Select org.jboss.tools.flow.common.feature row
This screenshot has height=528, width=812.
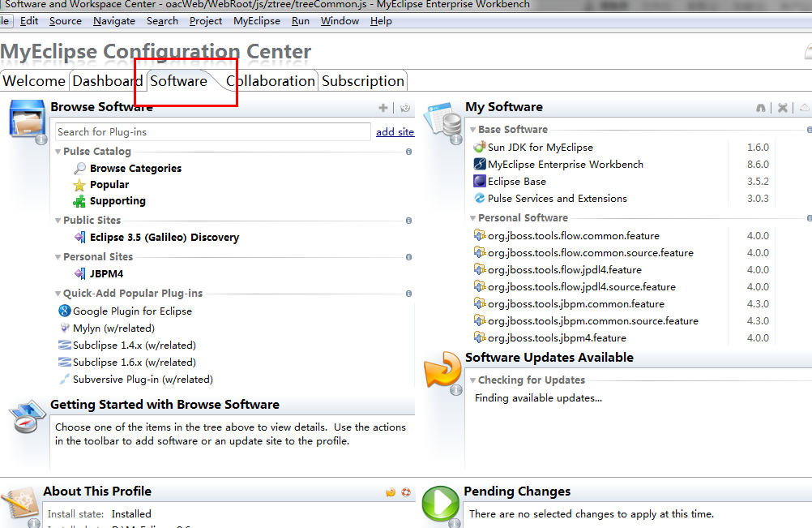[x=573, y=236]
